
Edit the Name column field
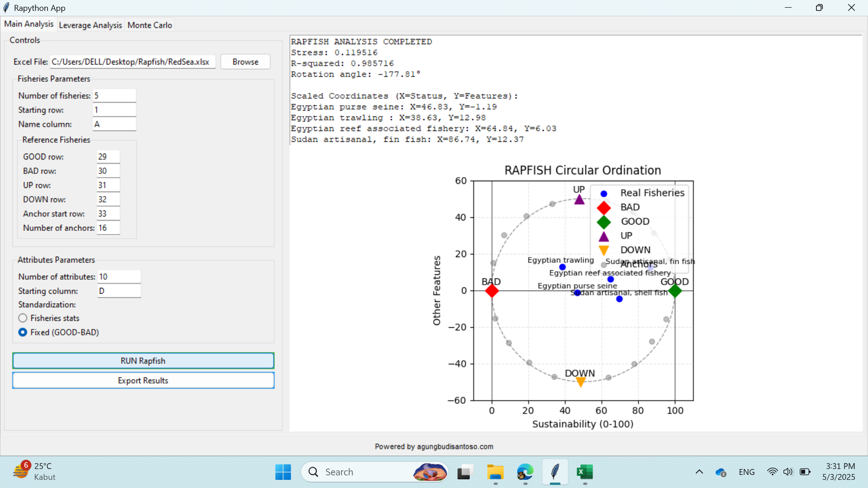114,124
